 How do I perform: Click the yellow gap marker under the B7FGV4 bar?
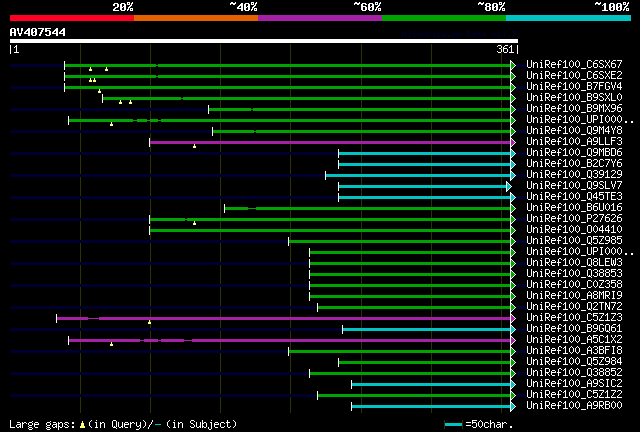99,91
